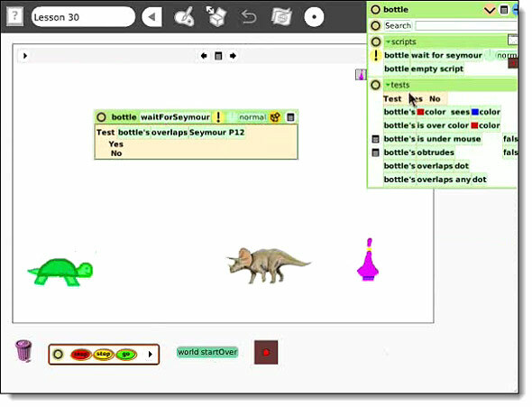Click the Search field in the viewer

(466, 26)
